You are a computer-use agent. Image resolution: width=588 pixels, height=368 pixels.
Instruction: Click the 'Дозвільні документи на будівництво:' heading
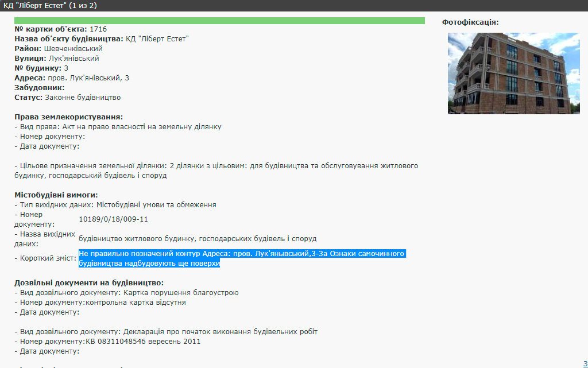89,283
